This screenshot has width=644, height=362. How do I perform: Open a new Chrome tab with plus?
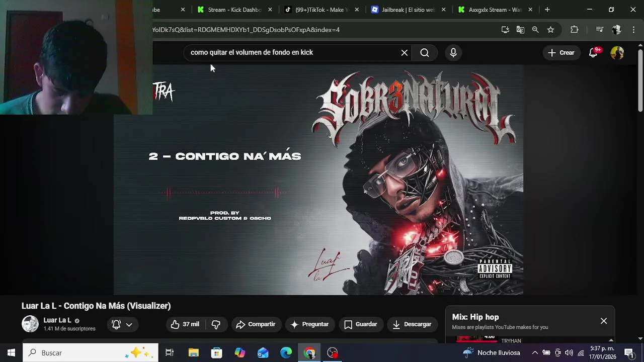click(547, 10)
